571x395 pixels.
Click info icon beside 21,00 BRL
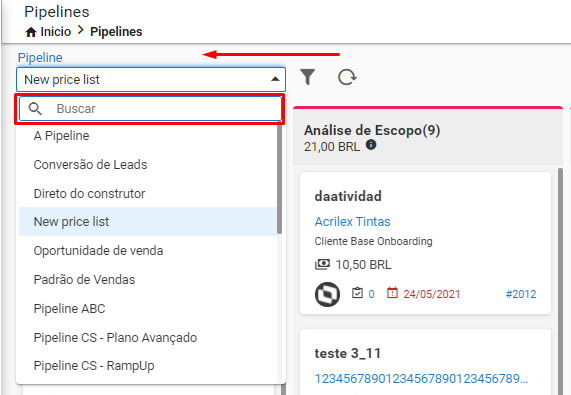click(x=371, y=145)
